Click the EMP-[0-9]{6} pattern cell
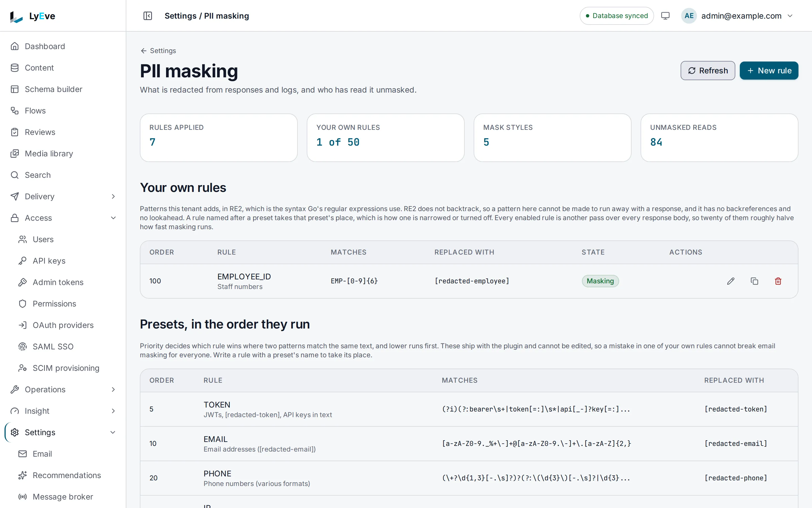Screen dimensions: 812x508 [x=354, y=281]
